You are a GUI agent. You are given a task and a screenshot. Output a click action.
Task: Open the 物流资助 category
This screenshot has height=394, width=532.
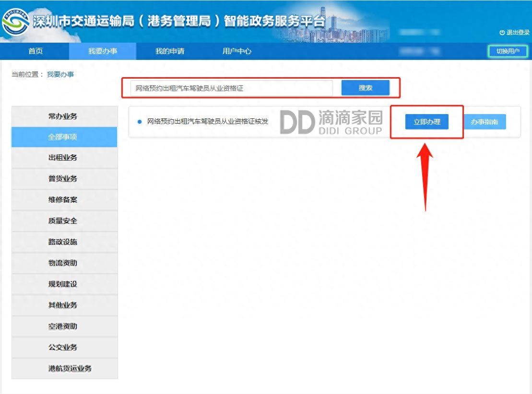64,263
